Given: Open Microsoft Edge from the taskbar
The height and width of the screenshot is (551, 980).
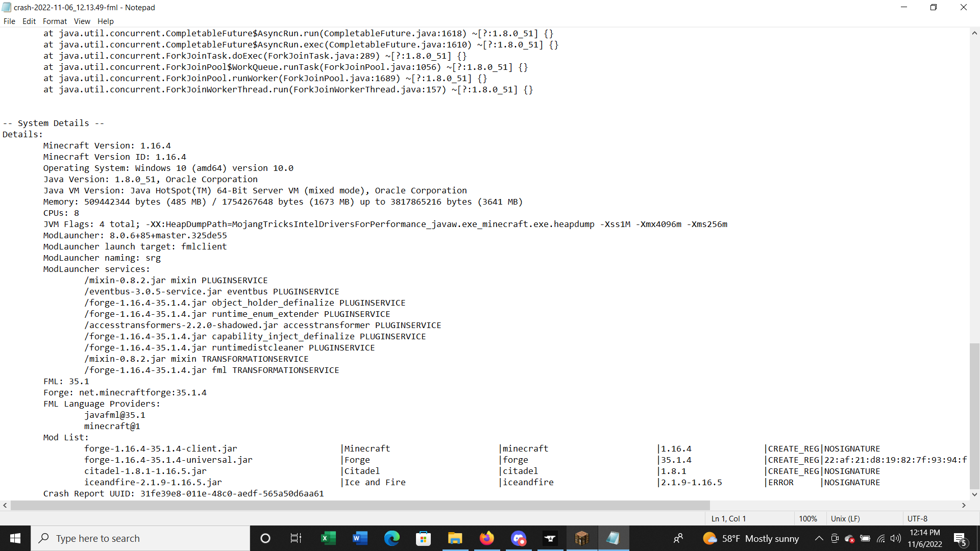Looking at the screenshot, I should 391,538.
